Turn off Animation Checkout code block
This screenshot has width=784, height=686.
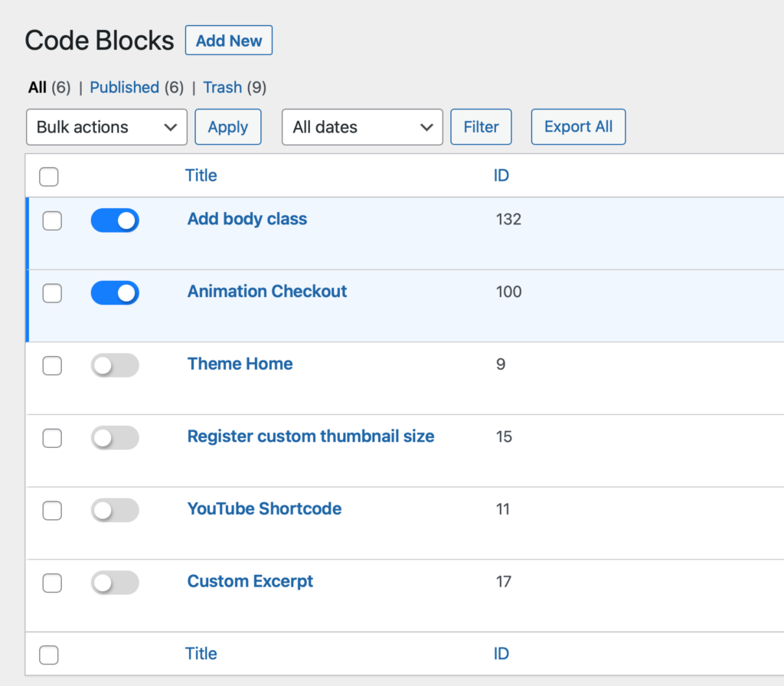click(x=115, y=293)
